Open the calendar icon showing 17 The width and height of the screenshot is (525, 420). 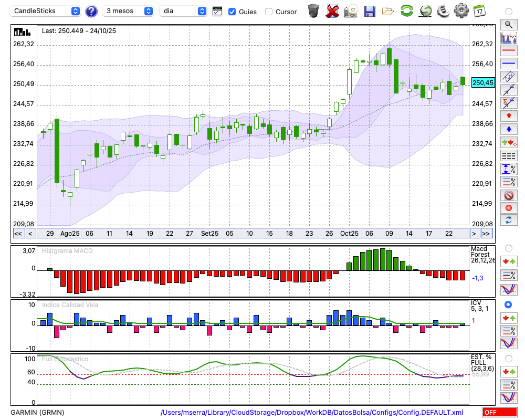click(x=479, y=11)
